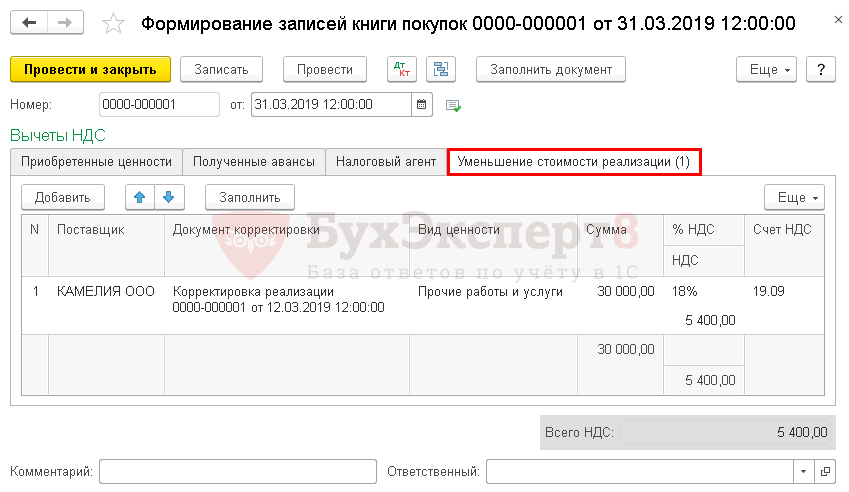Viewport: 849px width, 492px height.
Task: Click the posting status icon beside date
Action: (x=453, y=105)
